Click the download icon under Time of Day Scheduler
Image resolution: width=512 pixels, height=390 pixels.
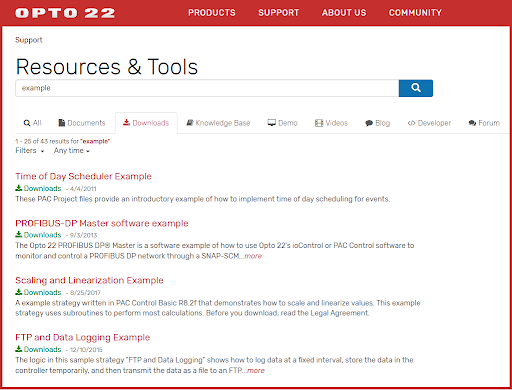click(19, 188)
